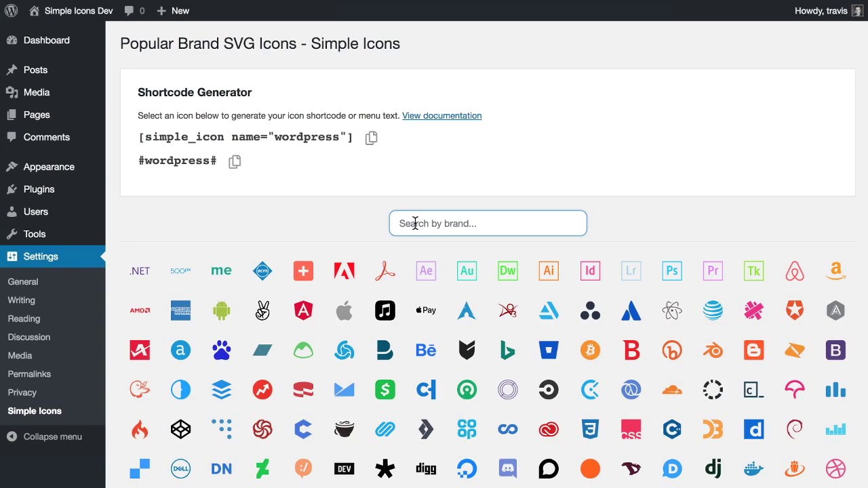Open the WordPress logo in the admin bar

tap(11, 10)
